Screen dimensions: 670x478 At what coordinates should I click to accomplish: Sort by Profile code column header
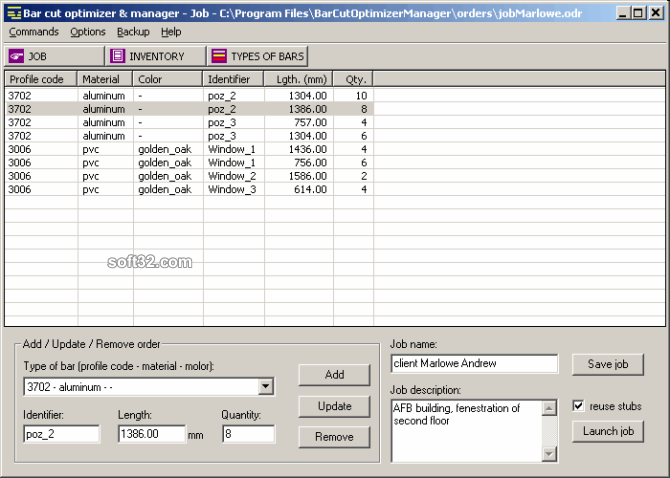[x=41, y=79]
